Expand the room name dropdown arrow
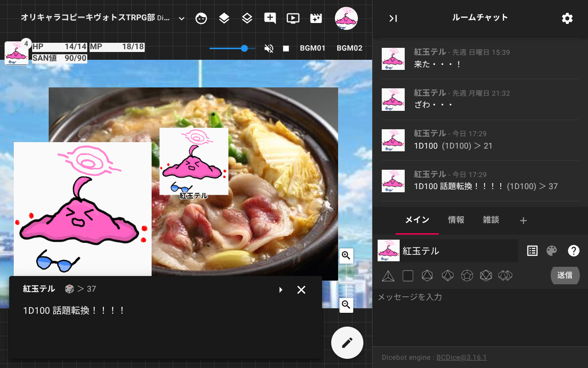Viewport: 588px width, 368px height. click(x=181, y=18)
